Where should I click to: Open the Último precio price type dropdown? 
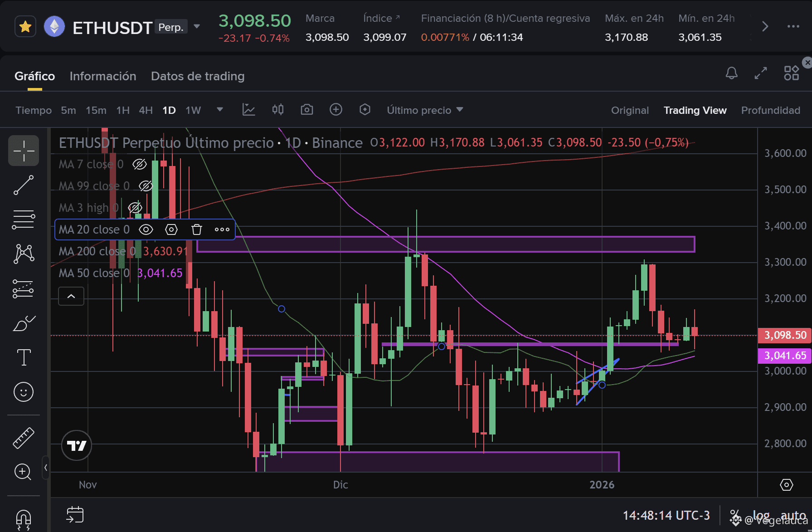point(425,110)
